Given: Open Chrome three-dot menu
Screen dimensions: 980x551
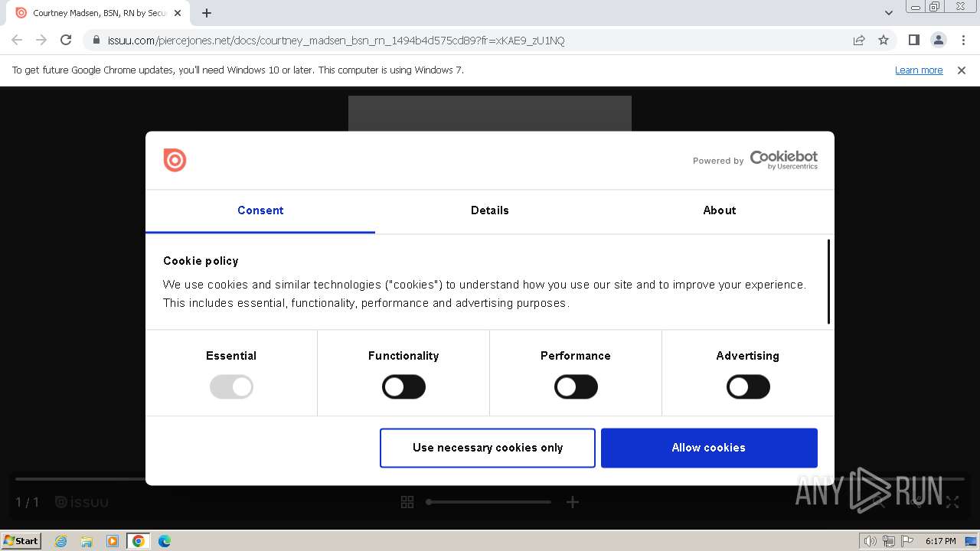Looking at the screenshot, I should coord(963,40).
